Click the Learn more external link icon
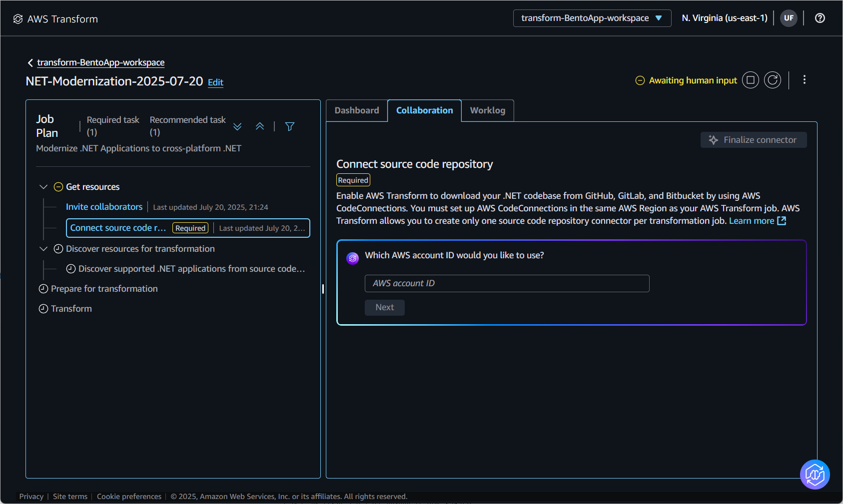 (x=782, y=221)
